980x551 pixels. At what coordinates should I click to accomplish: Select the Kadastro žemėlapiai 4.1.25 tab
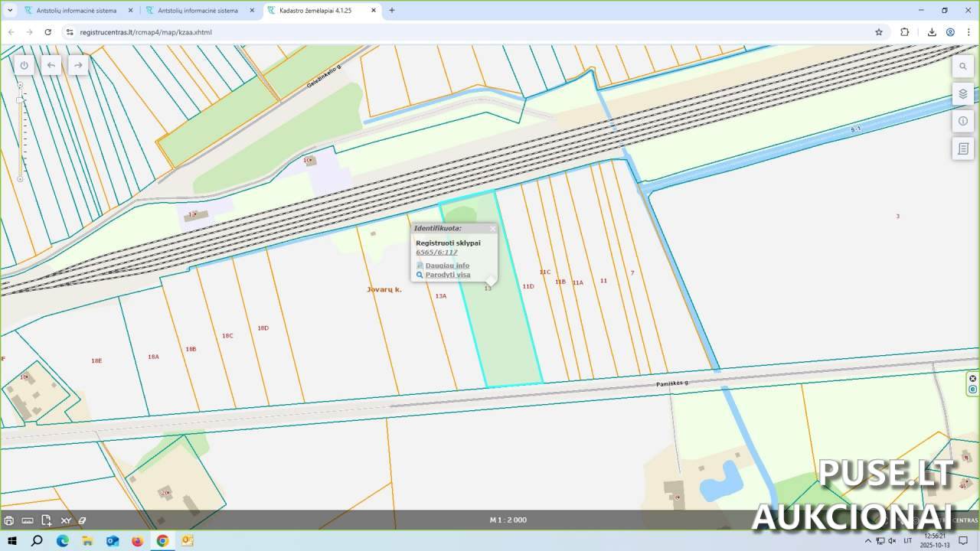[x=315, y=11]
